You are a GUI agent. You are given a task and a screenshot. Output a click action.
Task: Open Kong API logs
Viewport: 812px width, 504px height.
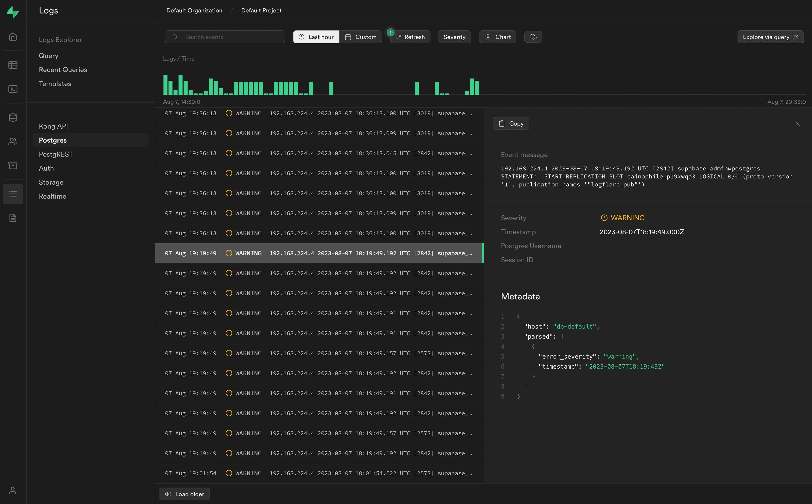pos(53,126)
